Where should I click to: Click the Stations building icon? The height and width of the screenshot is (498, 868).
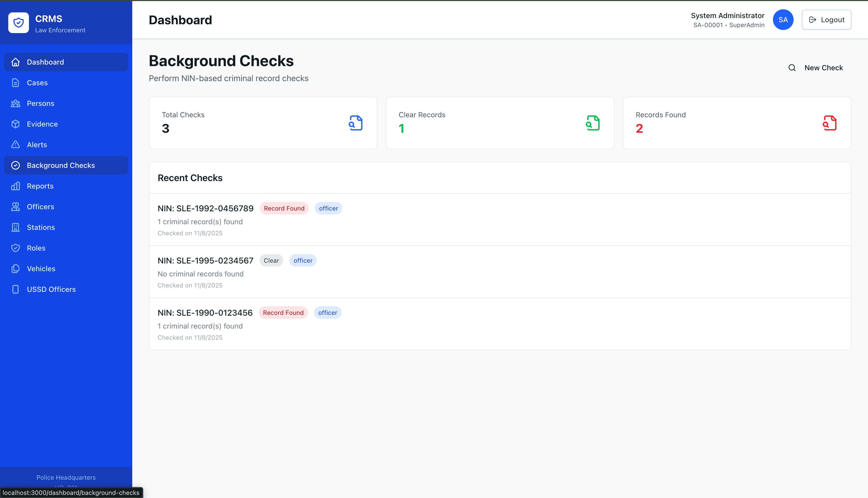point(16,228)
